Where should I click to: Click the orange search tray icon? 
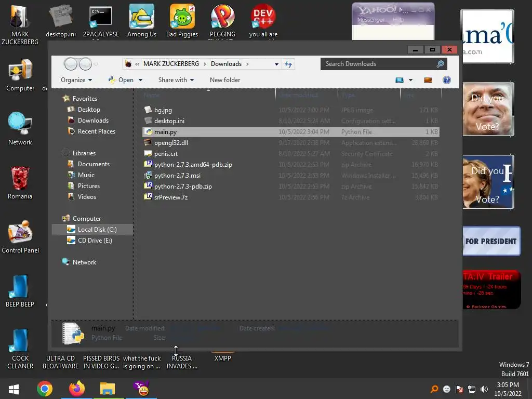(434, 389)
